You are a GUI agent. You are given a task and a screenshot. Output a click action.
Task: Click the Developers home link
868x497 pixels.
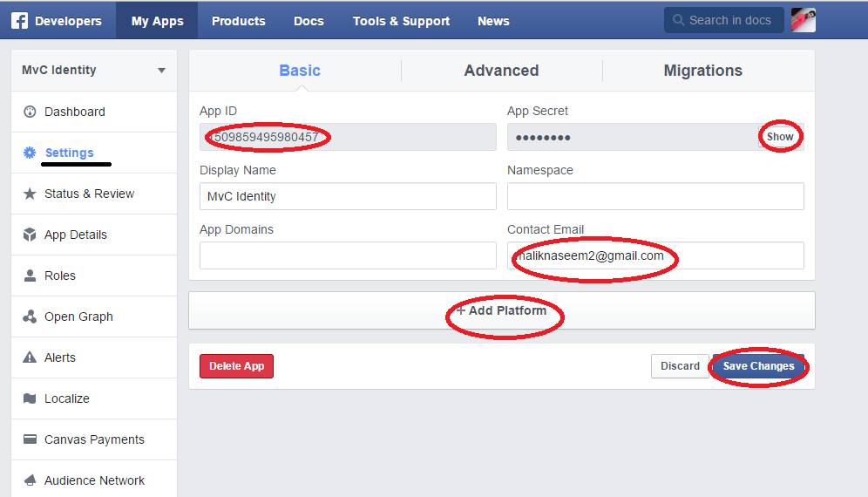click(x=68, y=21)
